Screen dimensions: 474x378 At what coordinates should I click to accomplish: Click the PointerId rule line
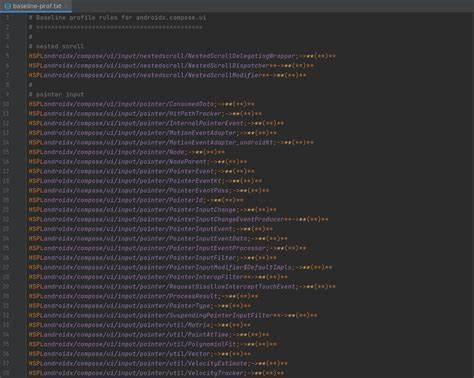(136, 200)
